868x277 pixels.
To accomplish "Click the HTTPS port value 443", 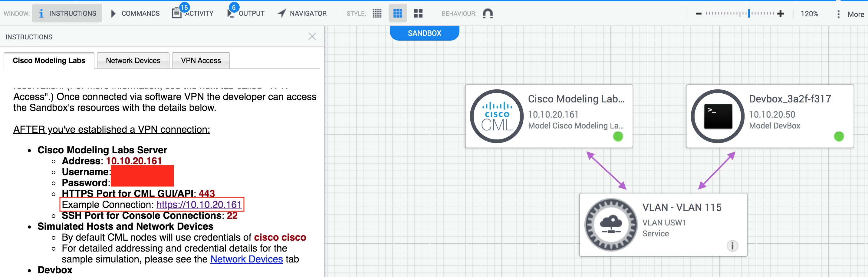I will tap(206, 194).
